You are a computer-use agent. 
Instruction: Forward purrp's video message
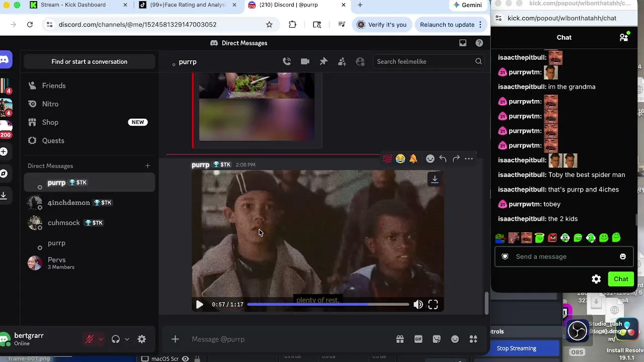[x=456, y=159]
